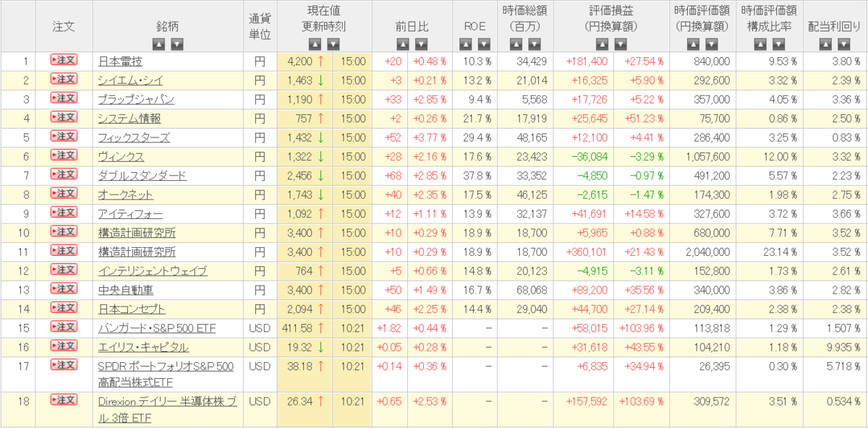Open Direxion デイリー 半導体株 ブル 3倍 ETF link

[x=169, y=408]
